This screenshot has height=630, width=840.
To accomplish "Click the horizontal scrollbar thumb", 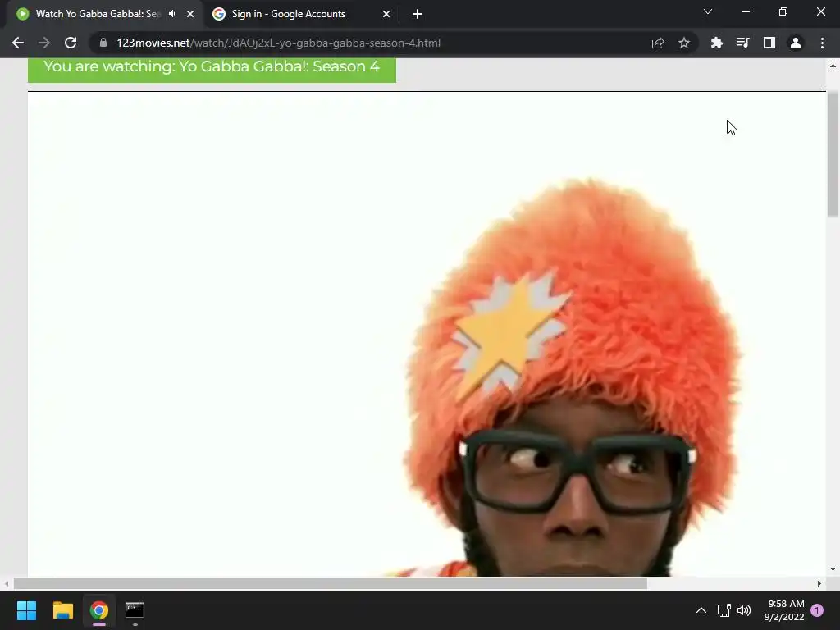I will pyautogui.click(x=330, y=583).
